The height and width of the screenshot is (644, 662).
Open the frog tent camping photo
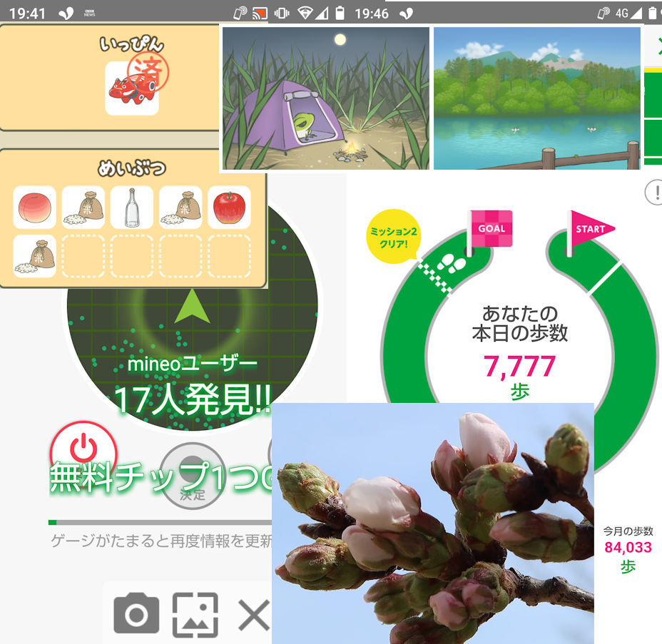pos(326,98)
